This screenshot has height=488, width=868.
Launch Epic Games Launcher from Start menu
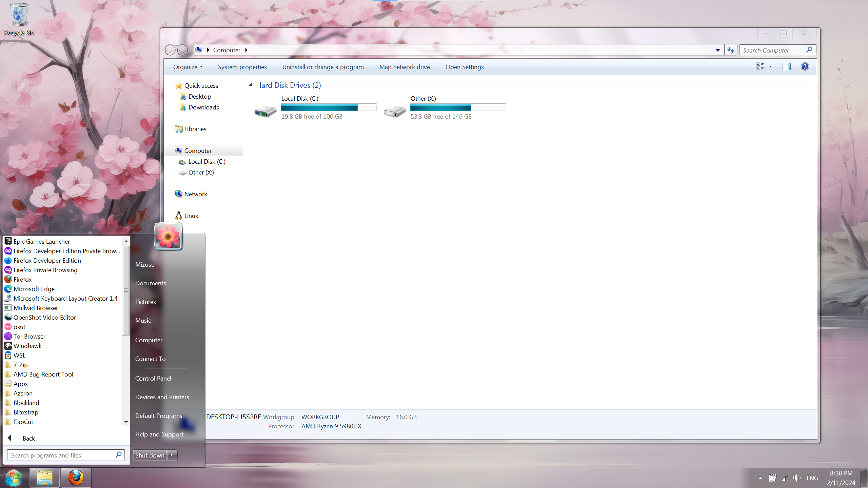(x=41, y=241)
